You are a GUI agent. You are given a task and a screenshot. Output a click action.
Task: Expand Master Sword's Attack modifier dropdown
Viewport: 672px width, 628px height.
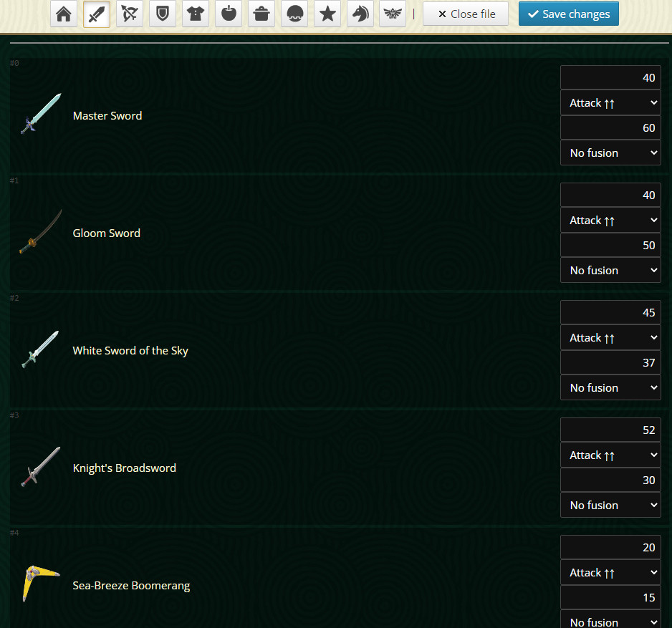610,103
